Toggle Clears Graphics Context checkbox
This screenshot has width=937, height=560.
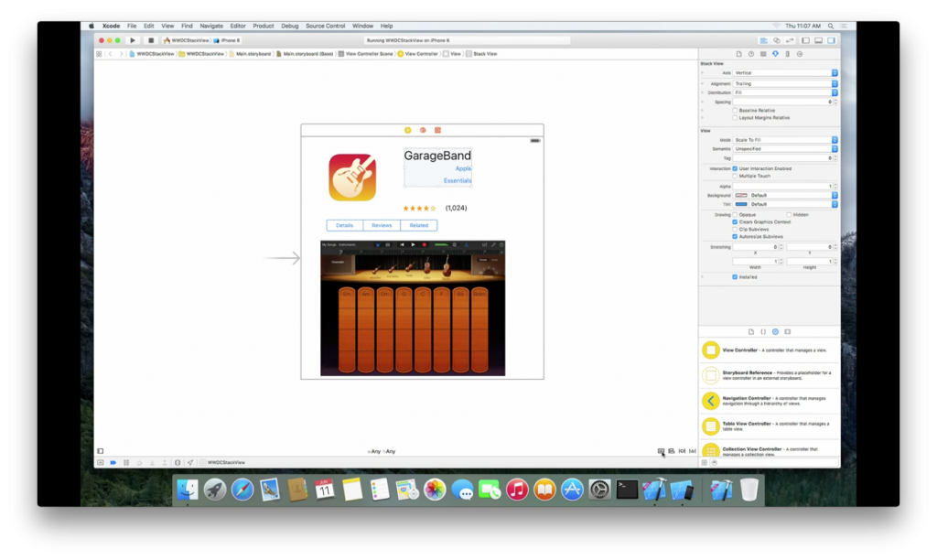735,221
